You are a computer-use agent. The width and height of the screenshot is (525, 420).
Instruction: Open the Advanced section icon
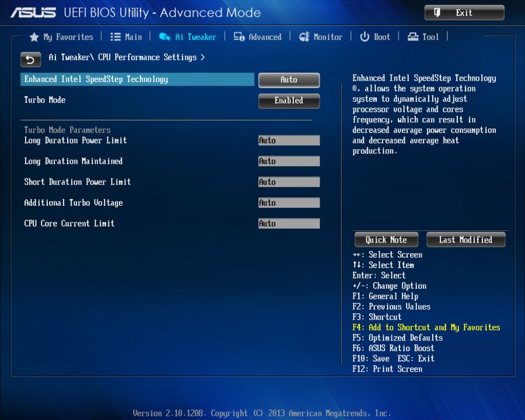pyautogui.click(x=239, y=36)
